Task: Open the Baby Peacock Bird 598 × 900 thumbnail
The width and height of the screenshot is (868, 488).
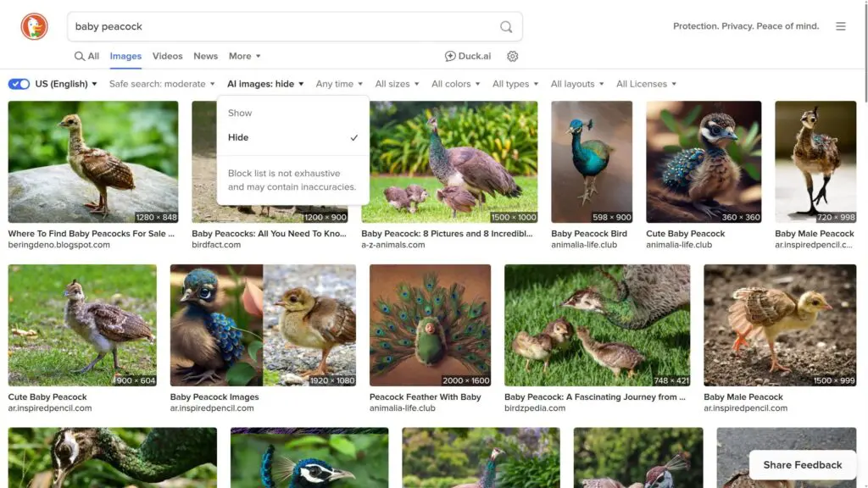Action: coord(591,162)
